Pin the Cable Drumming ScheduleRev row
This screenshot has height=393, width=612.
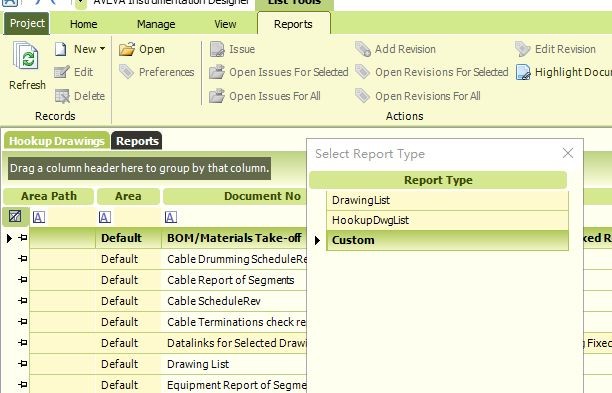[23, 259]
